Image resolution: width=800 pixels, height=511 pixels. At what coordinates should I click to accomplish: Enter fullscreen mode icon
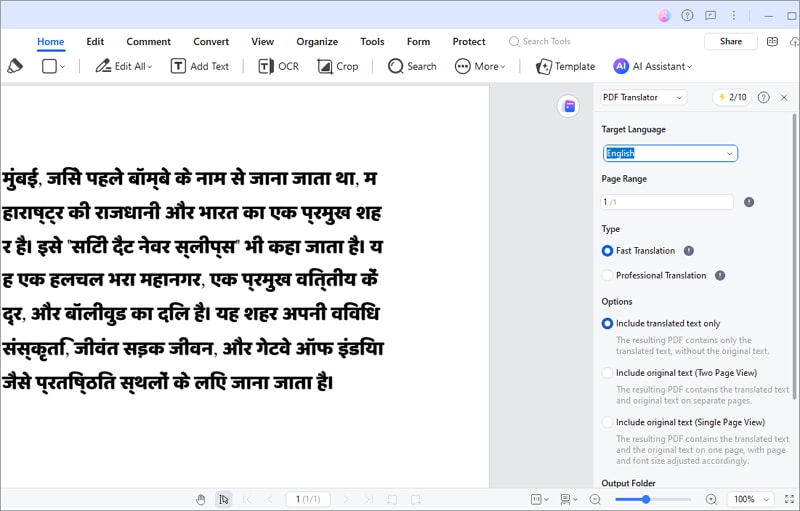pos(789,499)
